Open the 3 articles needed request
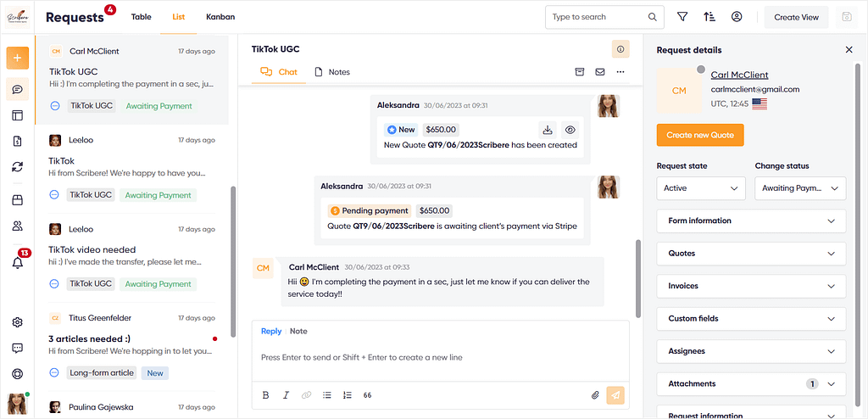This screenshot has height=419, width=868. [131, 347]
